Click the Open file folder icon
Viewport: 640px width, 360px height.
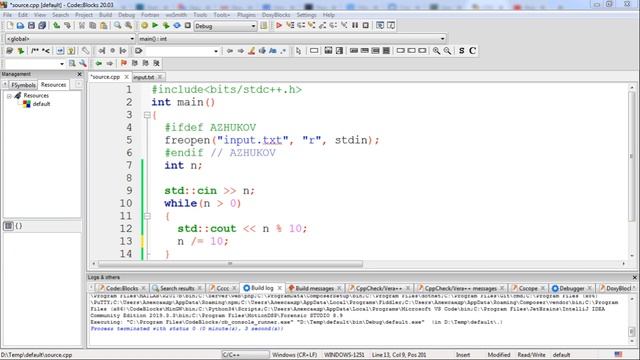[20, 26]
